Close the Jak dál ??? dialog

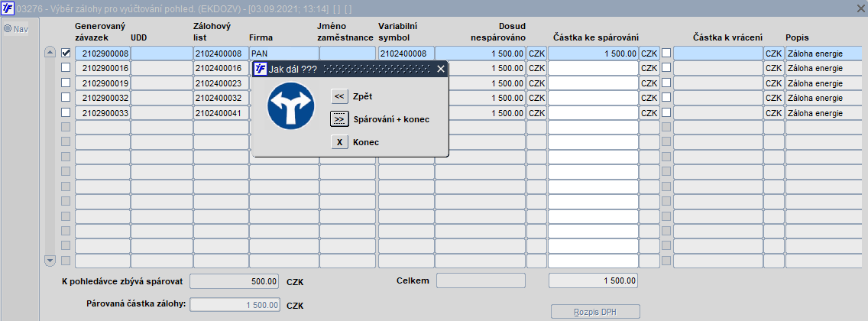(441, 70)
